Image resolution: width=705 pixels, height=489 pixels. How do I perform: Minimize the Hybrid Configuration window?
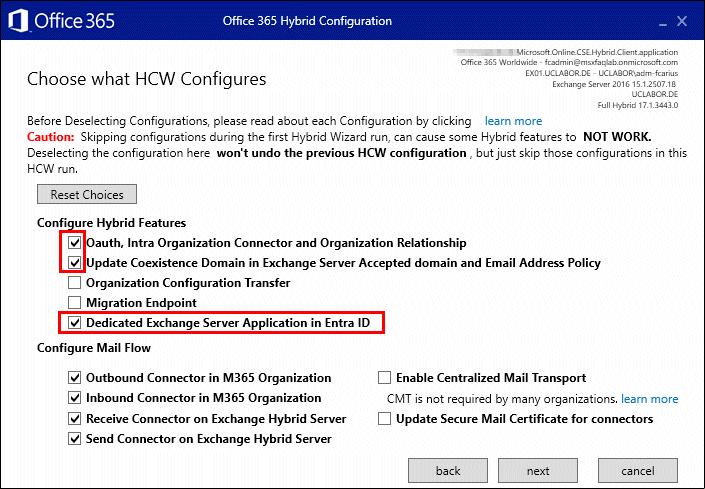point(663,22)
